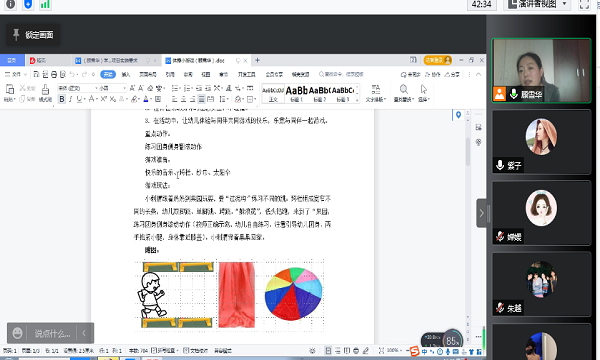Viewport: 600px width, 360px height.
Task: Toggle Bold formatting in the ribbon
Action: coord(62,99)
